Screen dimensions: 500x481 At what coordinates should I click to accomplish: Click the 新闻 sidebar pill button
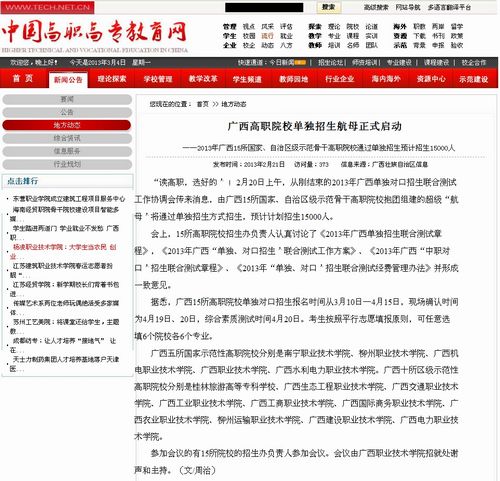click(67, 99)
